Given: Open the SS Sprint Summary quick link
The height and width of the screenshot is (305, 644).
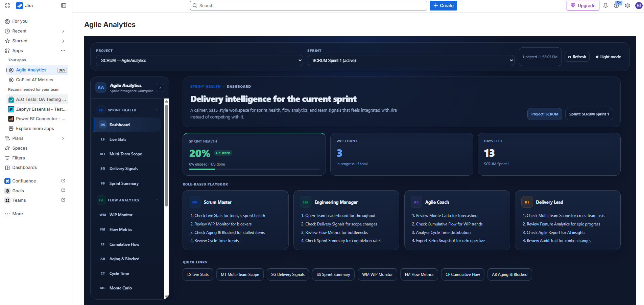Looking at the screenshot, I should 333,274.
